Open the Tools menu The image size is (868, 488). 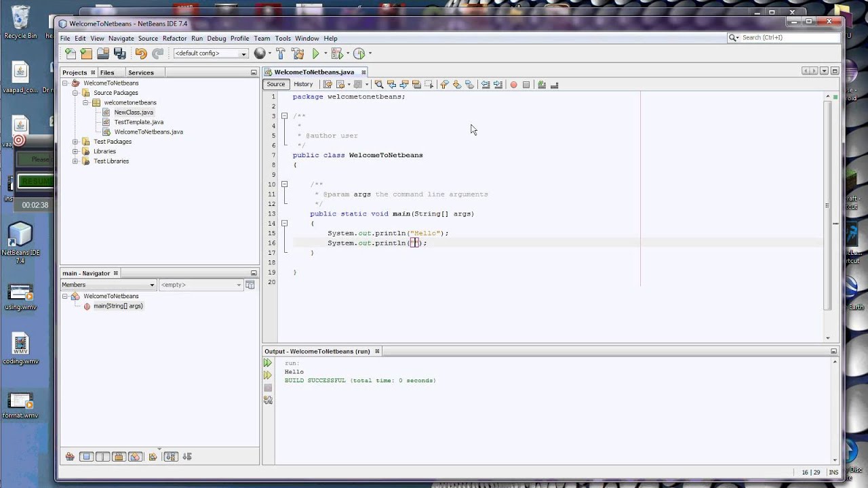(283, 39)
